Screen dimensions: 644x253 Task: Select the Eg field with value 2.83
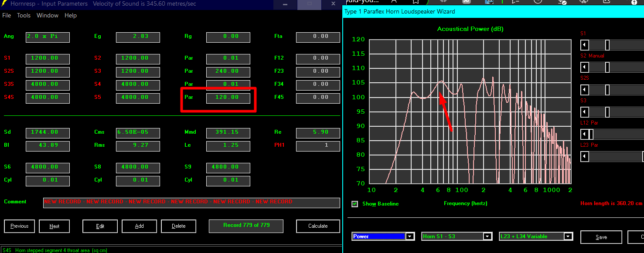pos(138,37)
